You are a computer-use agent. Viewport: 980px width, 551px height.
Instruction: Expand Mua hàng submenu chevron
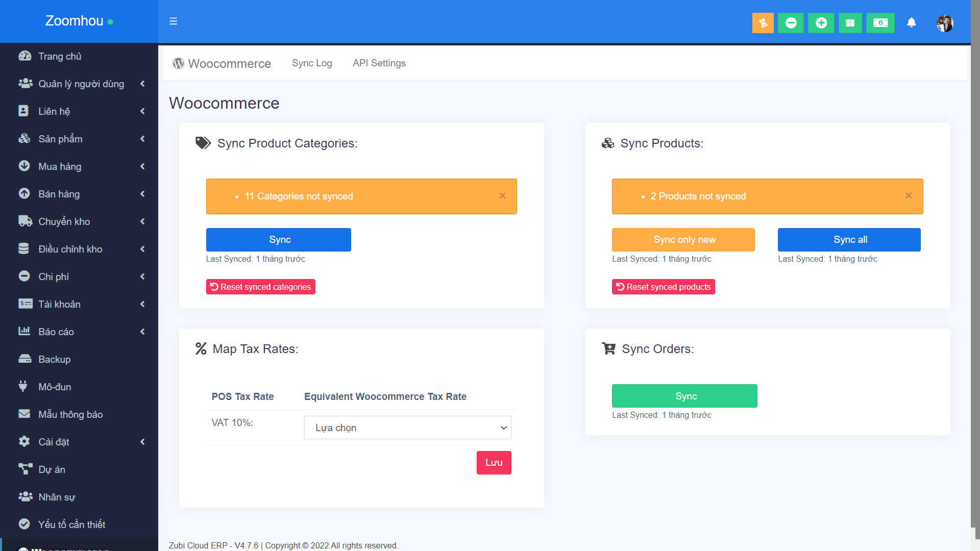[x=142, y=166]
